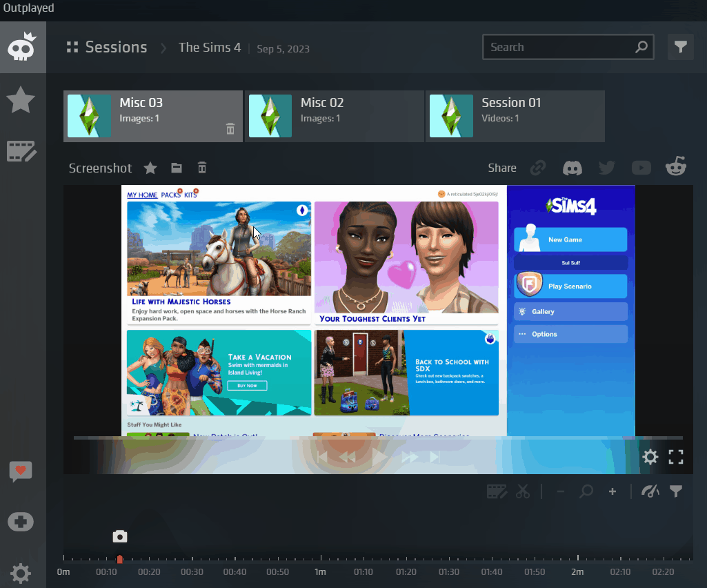Click the Search field

tap(568, 47)
